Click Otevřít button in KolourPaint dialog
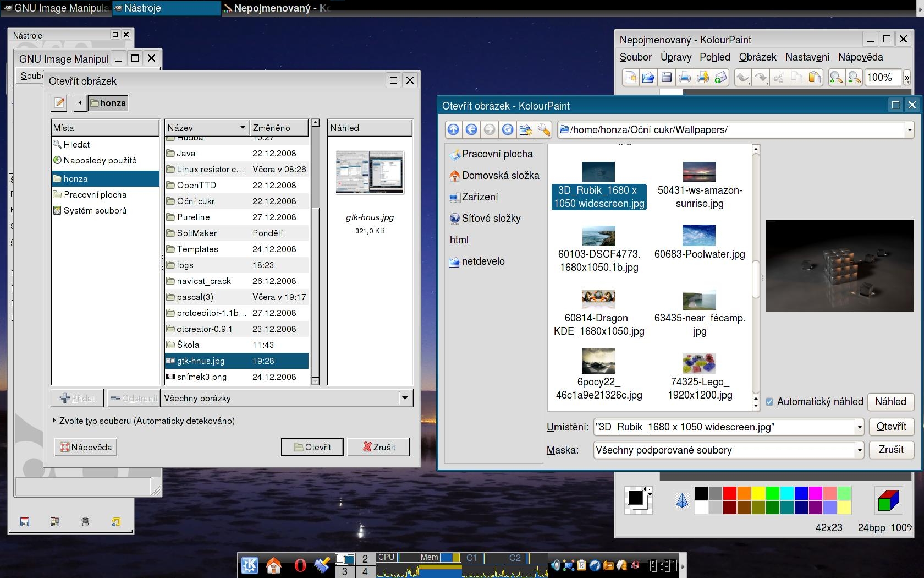The width and height of the screenshot is (924, 578). pos(891,427)
